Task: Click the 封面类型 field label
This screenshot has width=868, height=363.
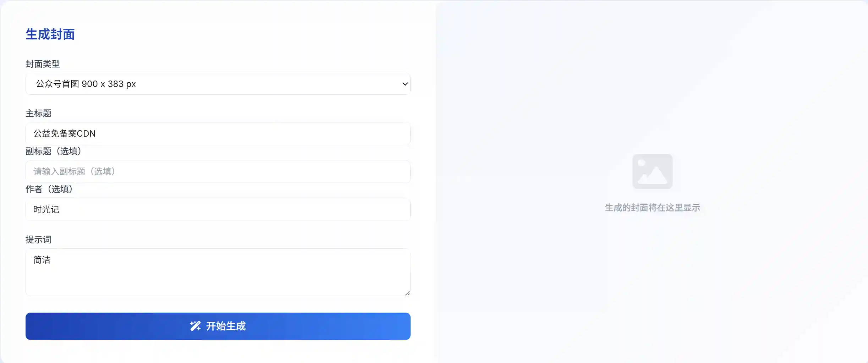Action: 43,64
